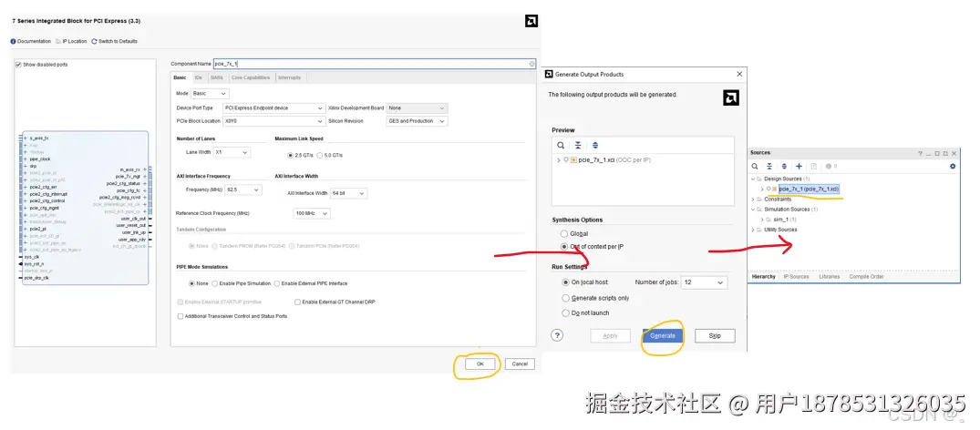
Task: Select Generate scripts only
Action: click(566, 298)
